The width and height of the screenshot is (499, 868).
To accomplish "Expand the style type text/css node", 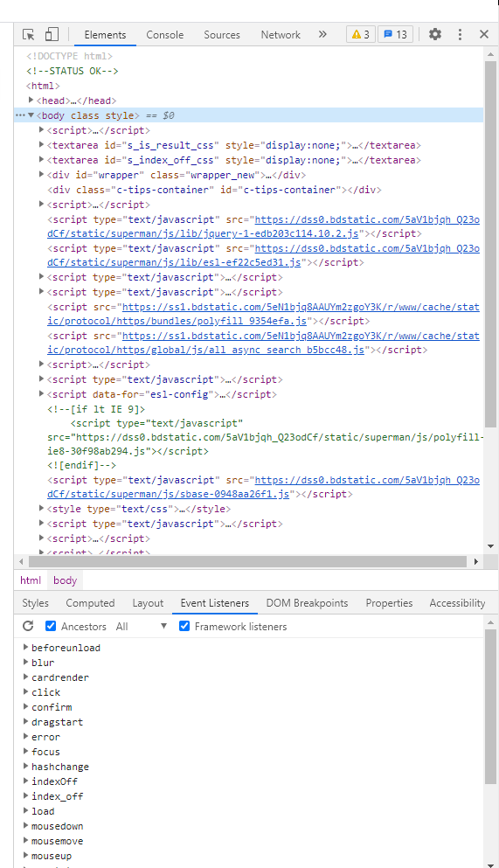I will point(41,508).
